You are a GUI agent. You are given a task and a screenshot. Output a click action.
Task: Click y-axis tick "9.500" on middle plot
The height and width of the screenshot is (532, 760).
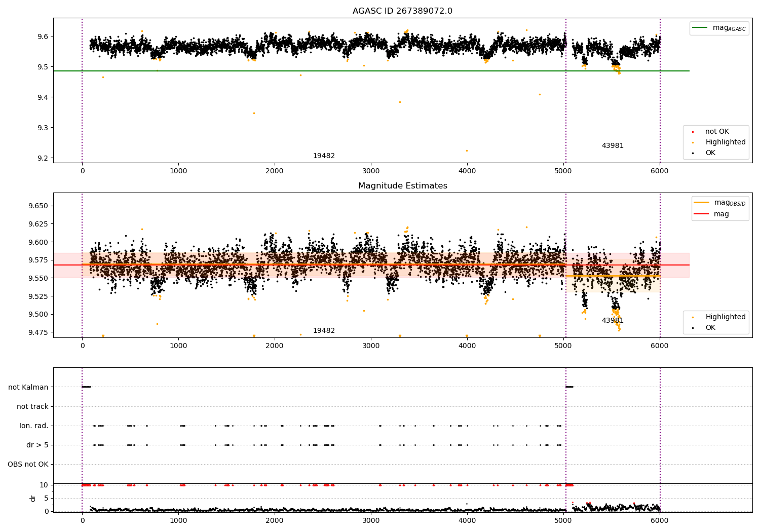[x=39, y=314]
